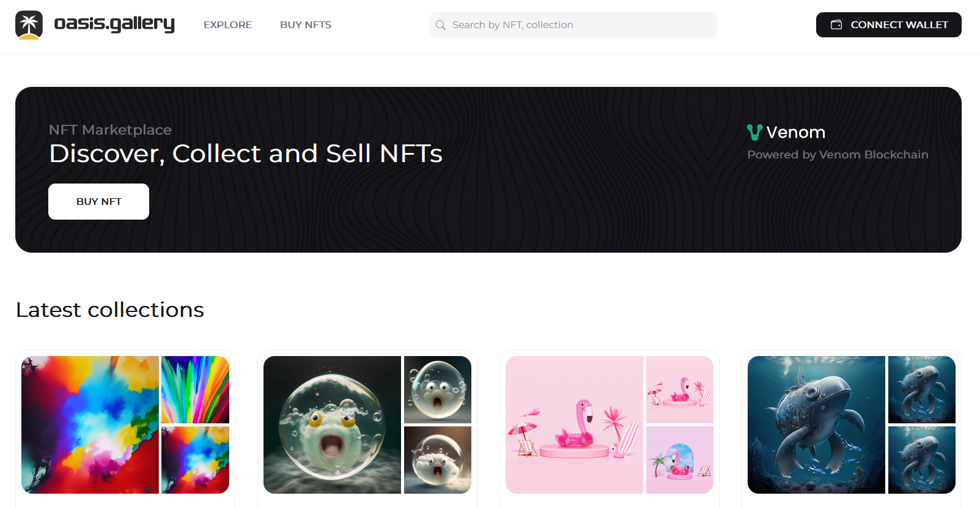980x509 pixels.
Task: Open the Buy NFTs menu item
Action: [x=306, y=25]
